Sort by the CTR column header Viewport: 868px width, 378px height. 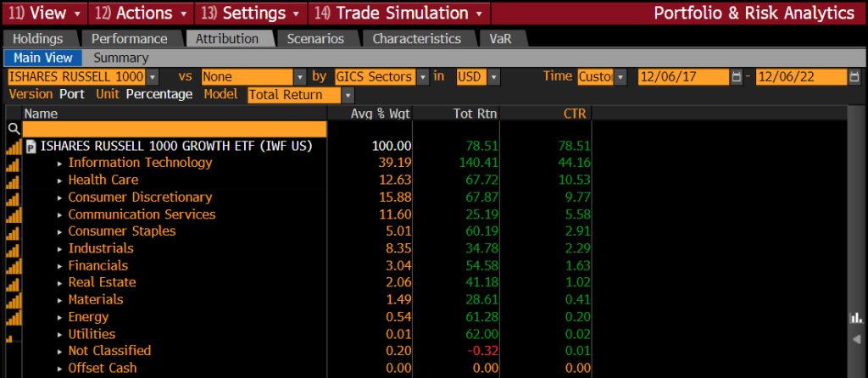[546, 114]
